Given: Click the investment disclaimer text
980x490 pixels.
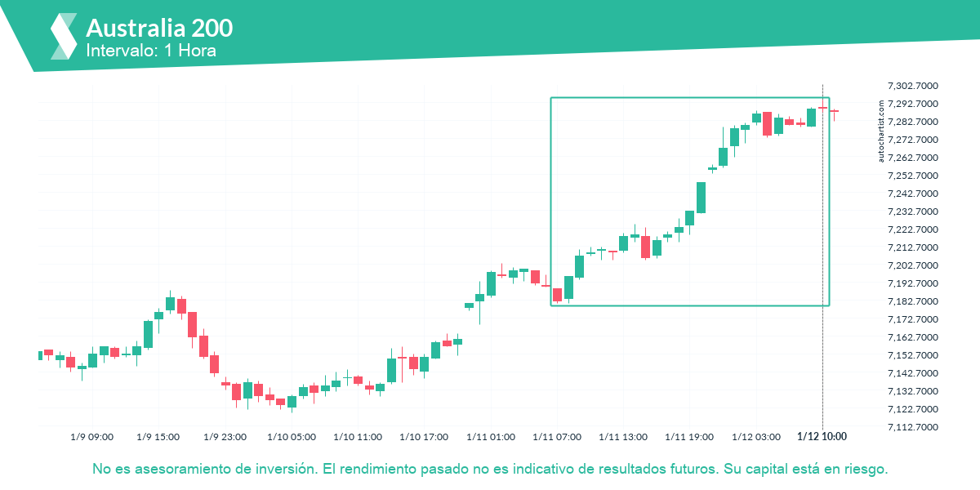Looking at the screenshot, I should click(490, 470).
